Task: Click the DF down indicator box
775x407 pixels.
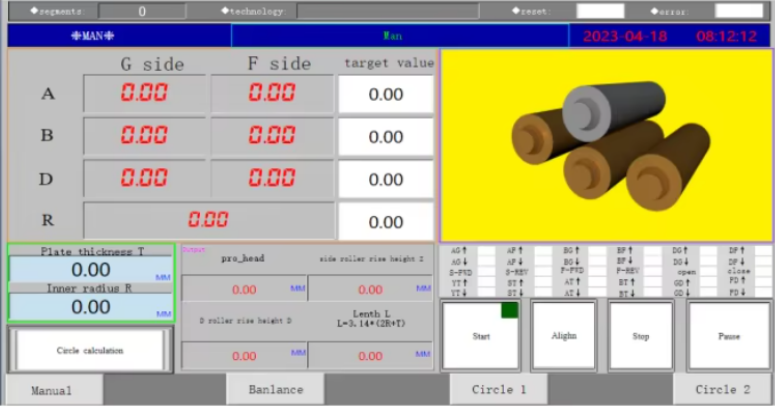Action: (x=764, y=261)
